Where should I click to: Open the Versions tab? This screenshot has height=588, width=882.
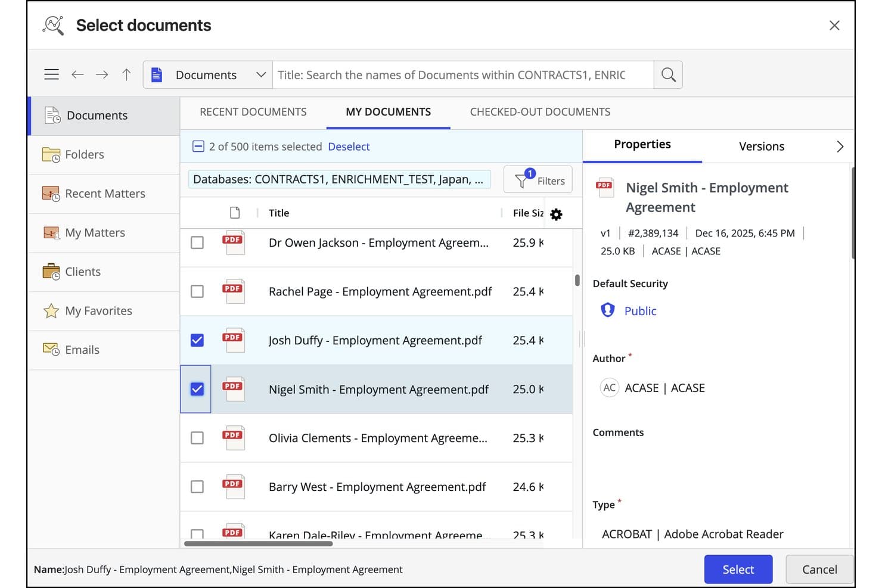point(762,147)
